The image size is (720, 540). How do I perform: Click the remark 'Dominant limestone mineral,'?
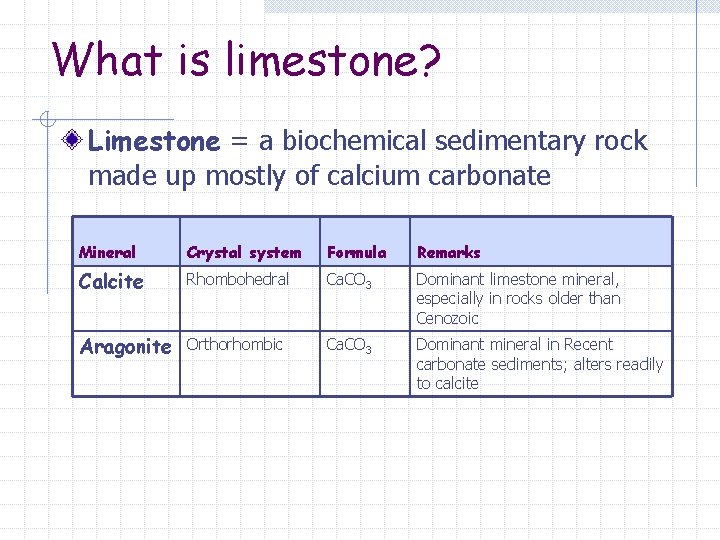click(x=518, y=280)
